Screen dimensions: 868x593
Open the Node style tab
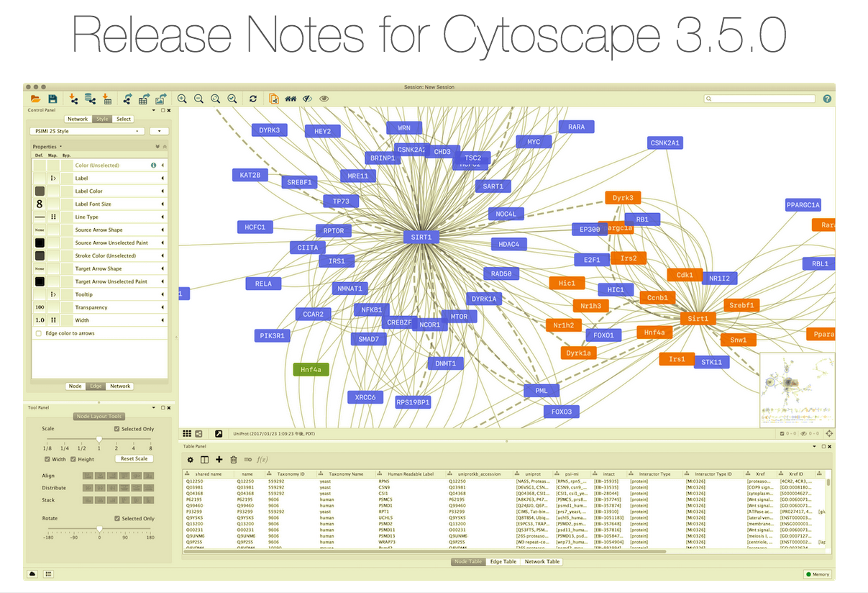click(75, 386)
